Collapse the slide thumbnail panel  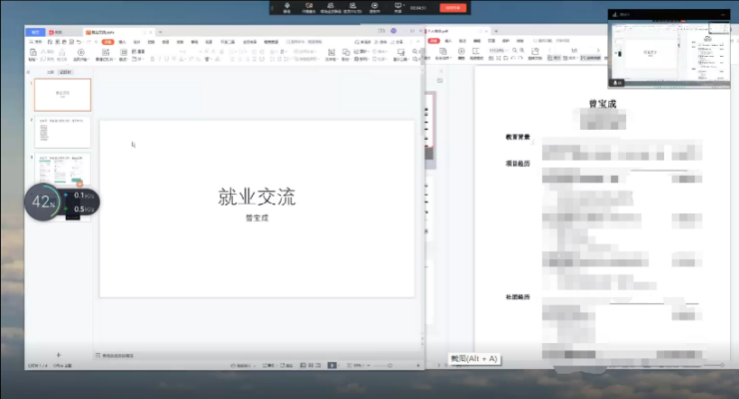click(28, 72)
